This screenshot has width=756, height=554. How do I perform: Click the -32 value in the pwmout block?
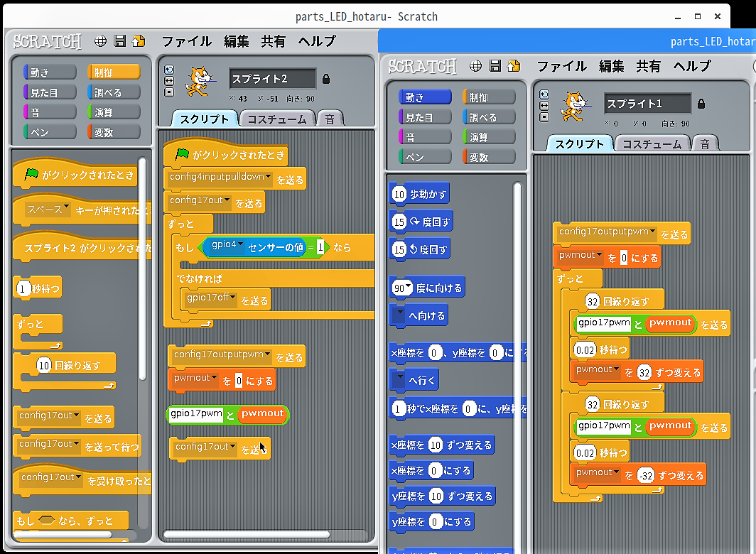[x=646, y=476]
